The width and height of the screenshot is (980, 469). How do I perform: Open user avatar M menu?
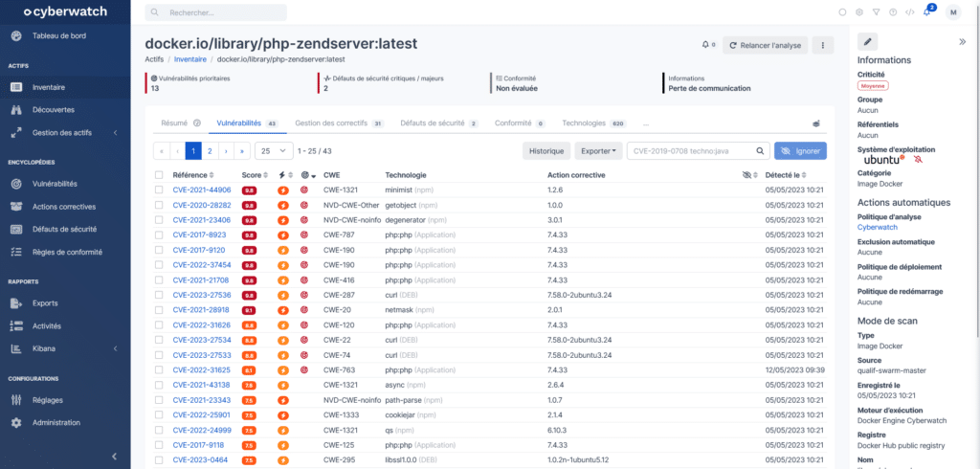pyautogui.click(x=953, y=11)
